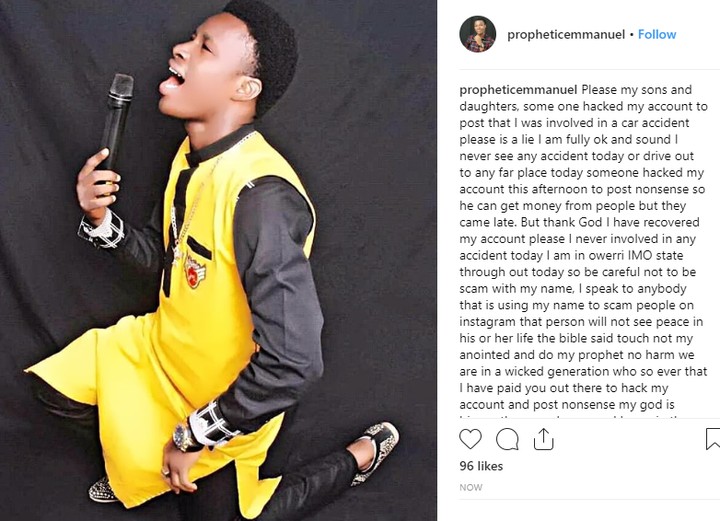Follow the propheticemmanuel account
720x521 pixels.
657,34
